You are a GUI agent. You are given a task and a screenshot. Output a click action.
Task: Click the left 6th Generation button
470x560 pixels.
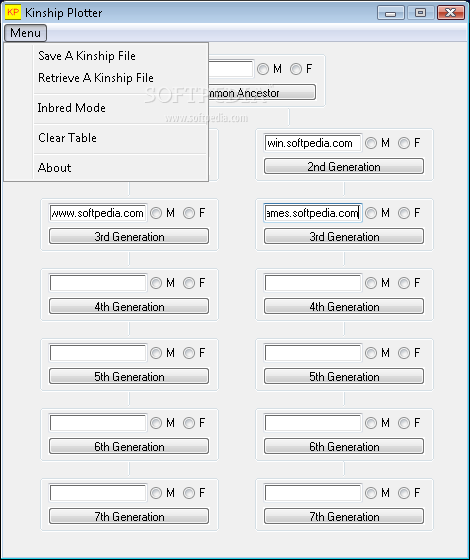pyautogui.click(x=129, y=446)
